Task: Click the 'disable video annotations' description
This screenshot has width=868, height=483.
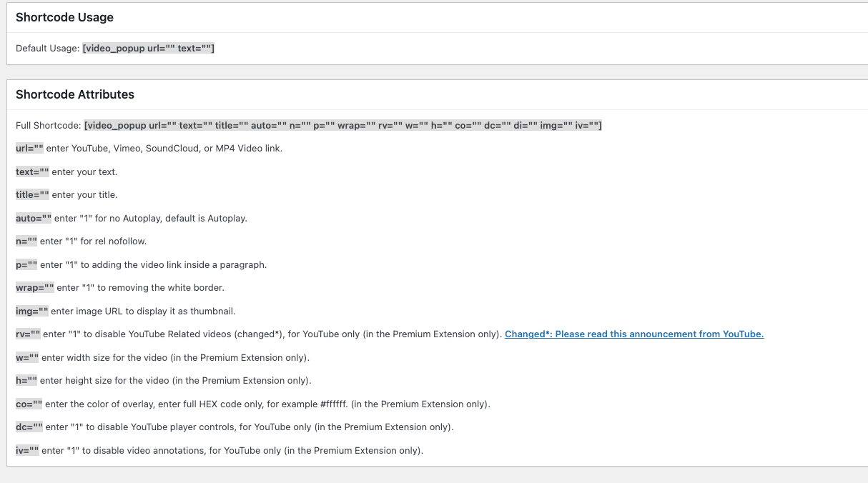Action: tap(232, 450)
